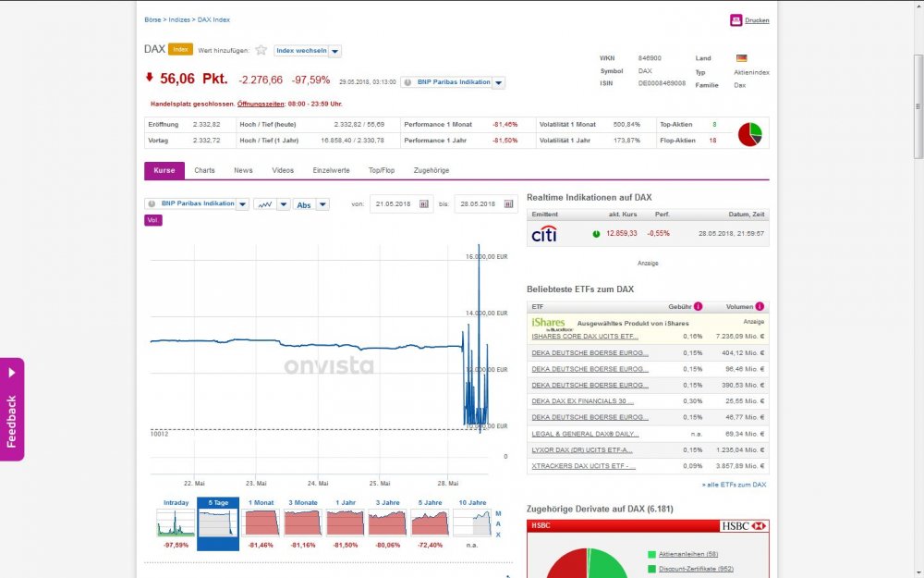
Task: Click the iShares logo in the ETF list
Action: pyautogui.click(x=551, y=324)
